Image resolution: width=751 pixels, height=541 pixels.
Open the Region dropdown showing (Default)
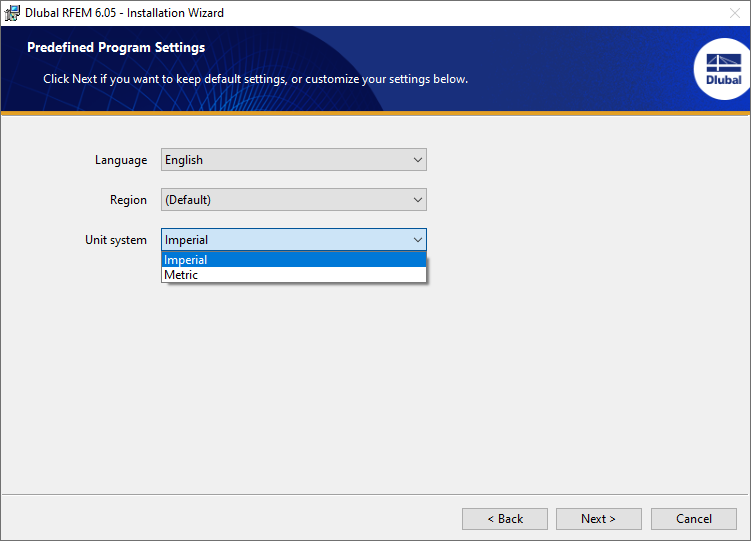point(294,200)
